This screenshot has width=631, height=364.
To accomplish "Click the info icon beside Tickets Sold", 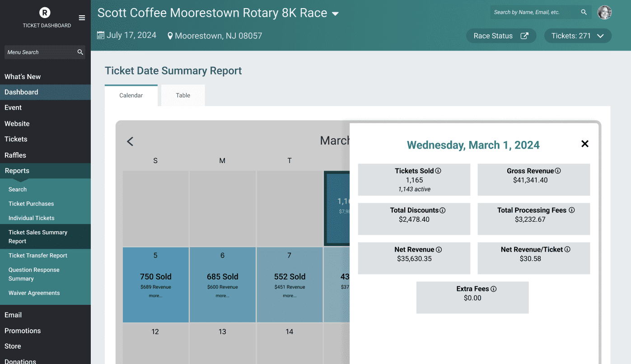I will 438,171.
